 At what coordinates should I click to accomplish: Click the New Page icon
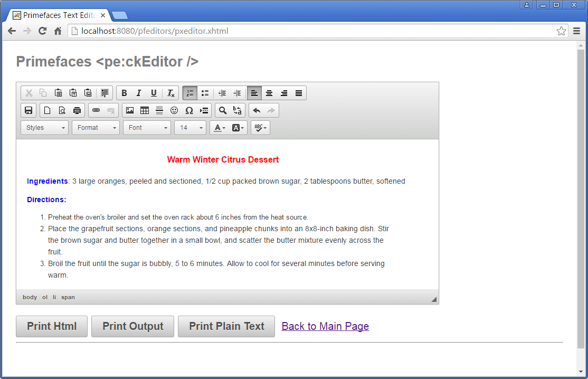[48, 110]
